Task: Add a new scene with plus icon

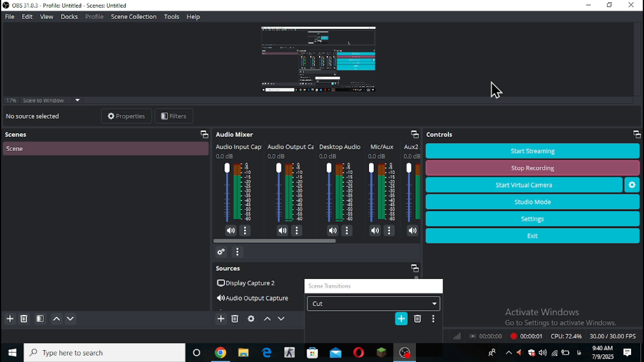Action: [x=10, y=319]
